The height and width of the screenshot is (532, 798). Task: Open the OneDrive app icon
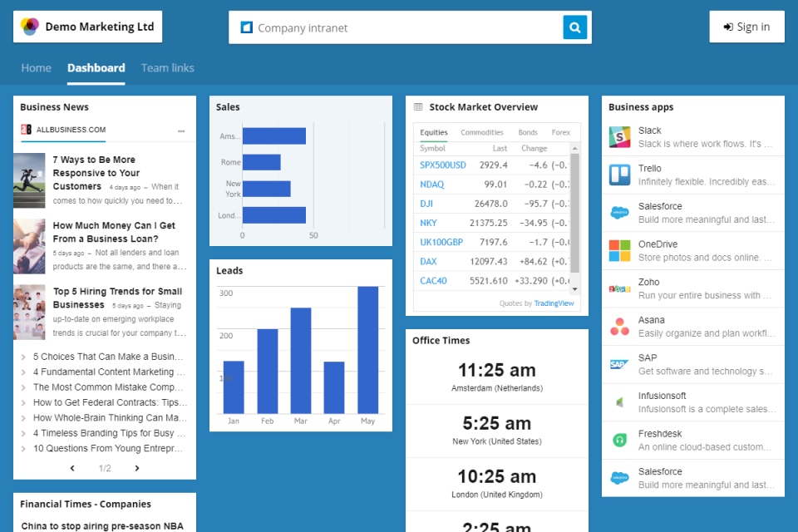[x=619, y=251]
